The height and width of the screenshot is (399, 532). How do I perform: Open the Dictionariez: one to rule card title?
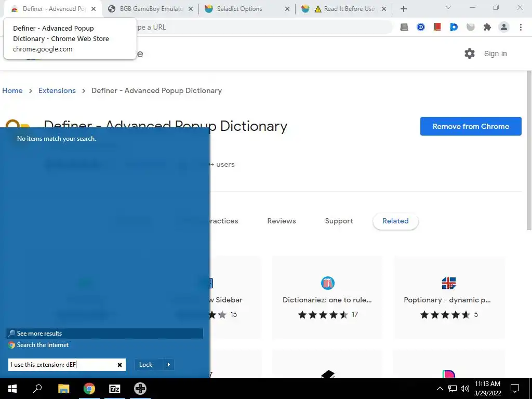pos(327,300)
